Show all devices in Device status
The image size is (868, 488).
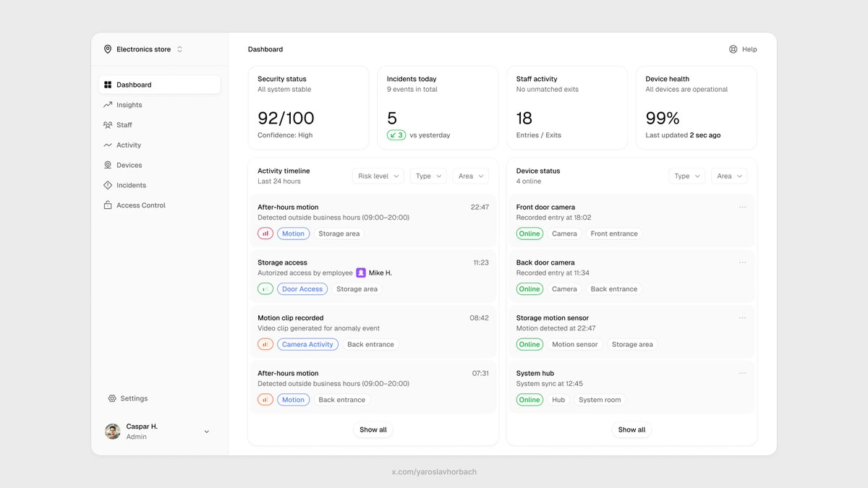(631, 429)
